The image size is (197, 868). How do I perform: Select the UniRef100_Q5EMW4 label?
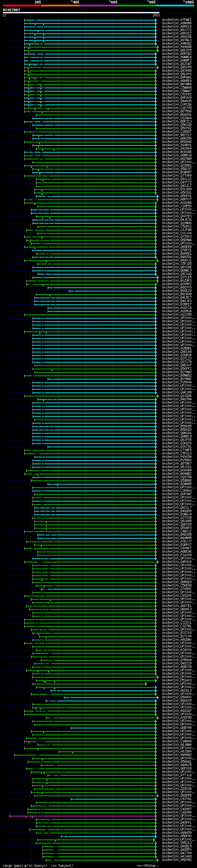[176, 240]
